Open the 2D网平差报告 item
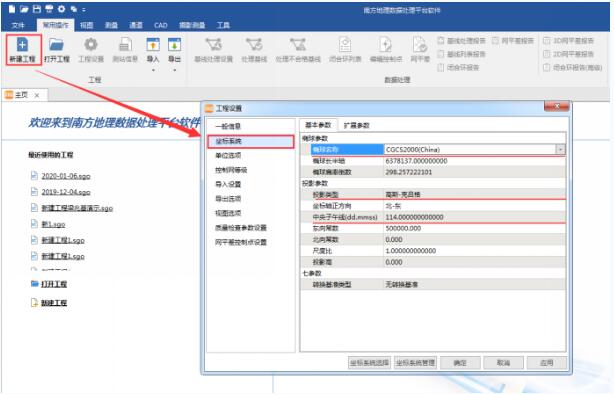Screen dimensions: 614x394 click(569, 54)
